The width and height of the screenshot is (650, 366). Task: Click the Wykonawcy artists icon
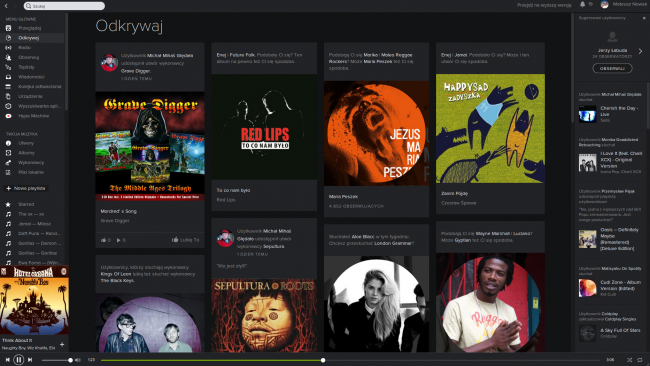point(8,162)
